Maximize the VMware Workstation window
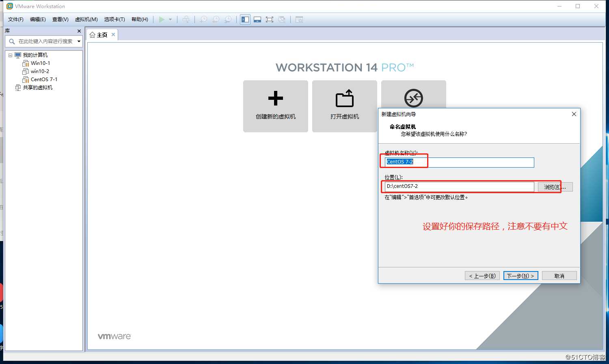This screenshot has height=364, width=609. coord(578,6)
